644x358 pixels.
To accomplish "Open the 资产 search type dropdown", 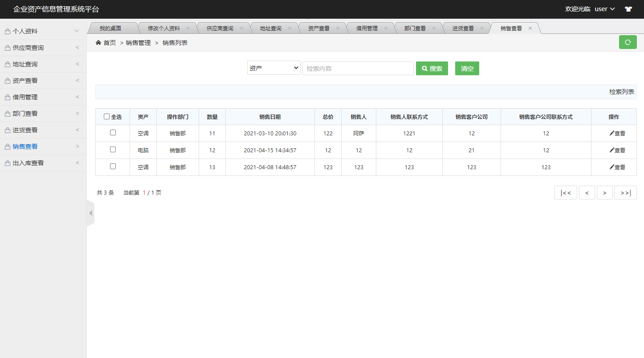I will click(x=273, y=68).
